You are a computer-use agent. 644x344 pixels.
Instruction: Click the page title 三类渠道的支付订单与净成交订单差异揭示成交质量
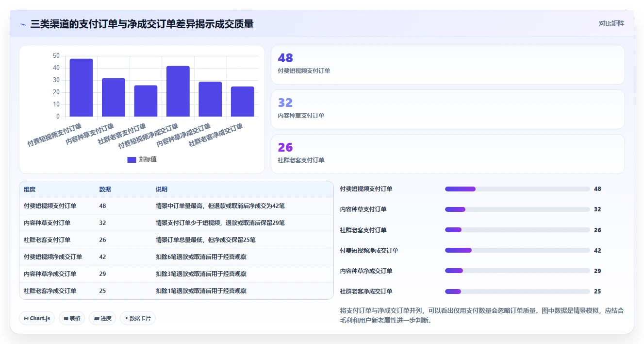[142, 24]
